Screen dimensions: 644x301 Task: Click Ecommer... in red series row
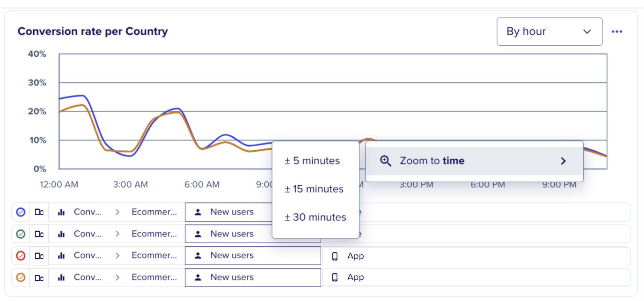pos(154,255)
